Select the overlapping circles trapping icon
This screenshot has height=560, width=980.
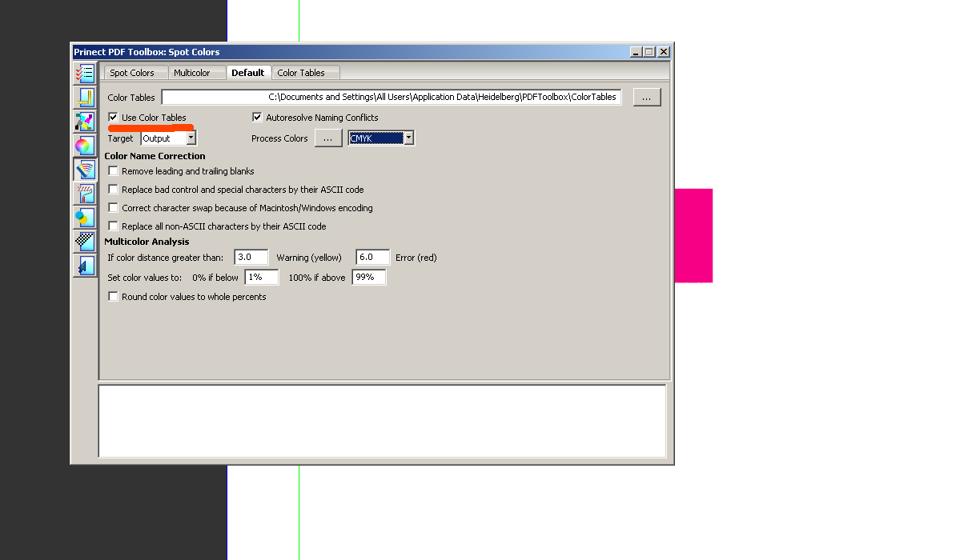coord(84,217)
